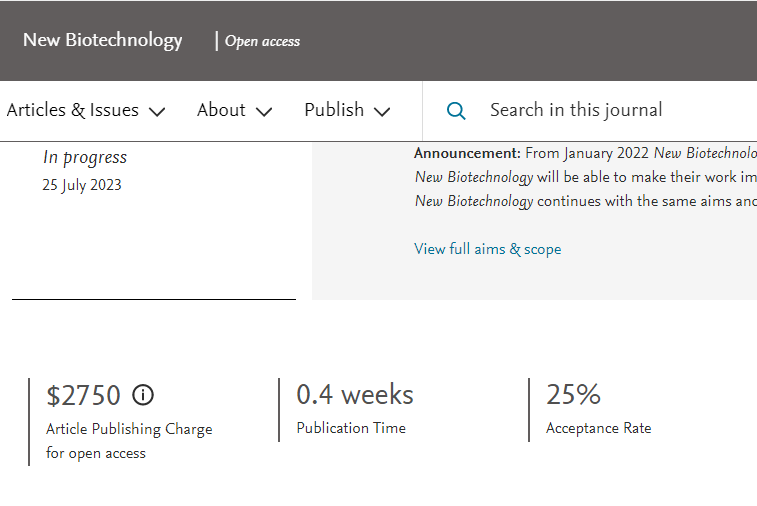This screenshot has height=506, width=757.
Task: Expand the chevron arrow beside About
Action: click(264, 112)
